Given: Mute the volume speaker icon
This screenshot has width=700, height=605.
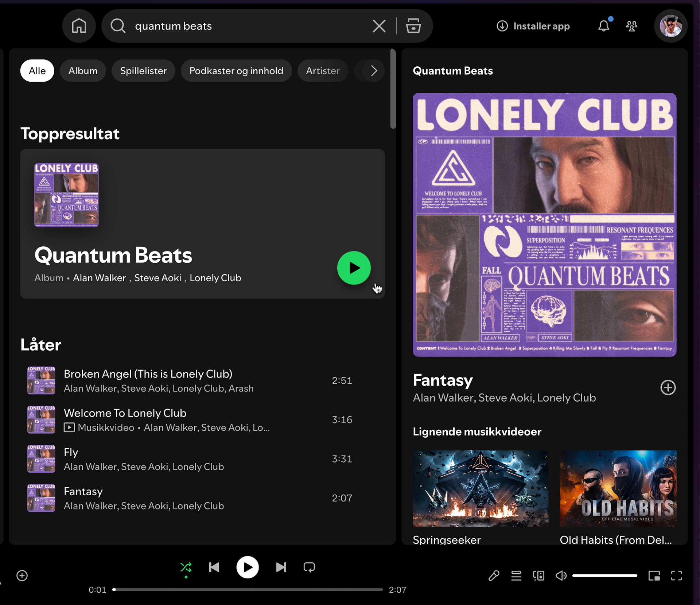Looking at the screenshot, I should [x=561, y=575].
